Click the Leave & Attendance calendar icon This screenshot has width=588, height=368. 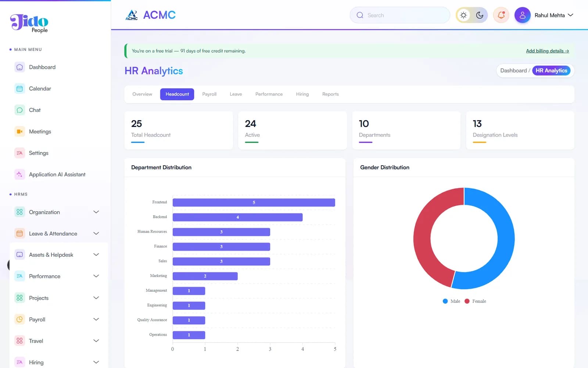(x=19, y=234)
